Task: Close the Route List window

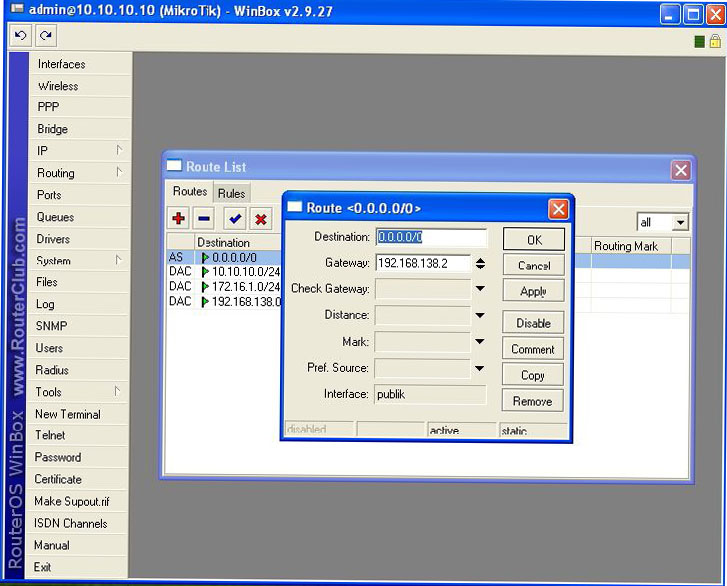Action: 681,170
